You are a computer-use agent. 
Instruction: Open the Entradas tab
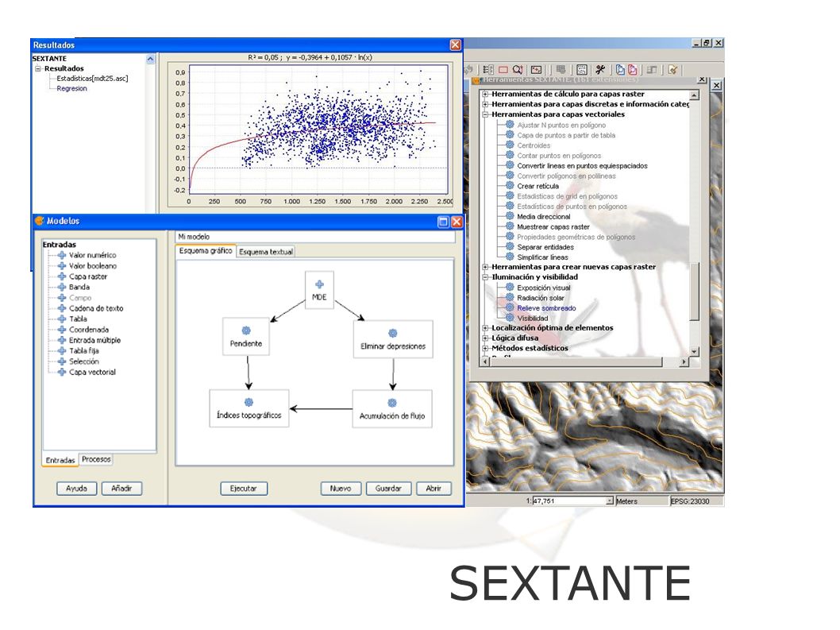click(60, 460)
